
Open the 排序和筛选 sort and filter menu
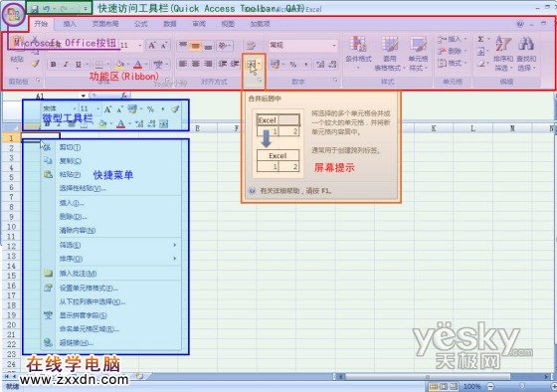[503, 54]
